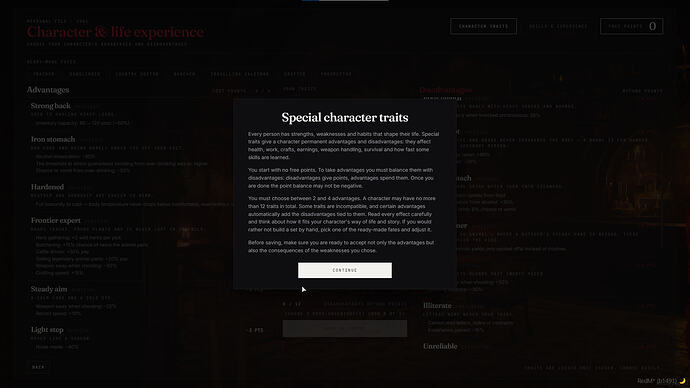Select the "Special character traits" dialog title

pos(345,117)
